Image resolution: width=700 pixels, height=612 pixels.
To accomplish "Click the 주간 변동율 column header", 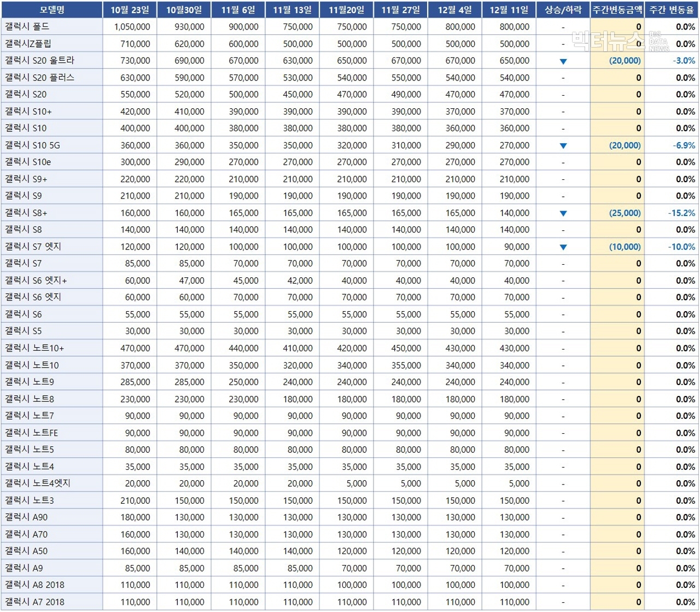I will 672,10.
